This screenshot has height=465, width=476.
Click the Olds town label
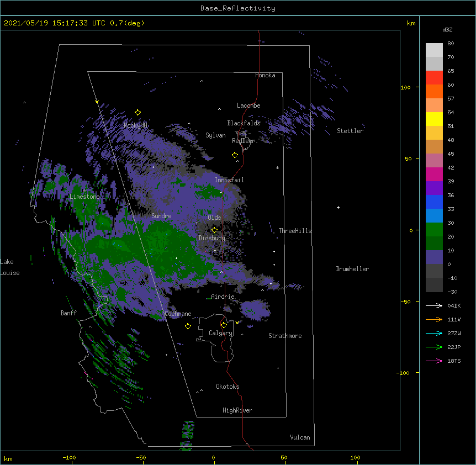(x=214, y=218)
